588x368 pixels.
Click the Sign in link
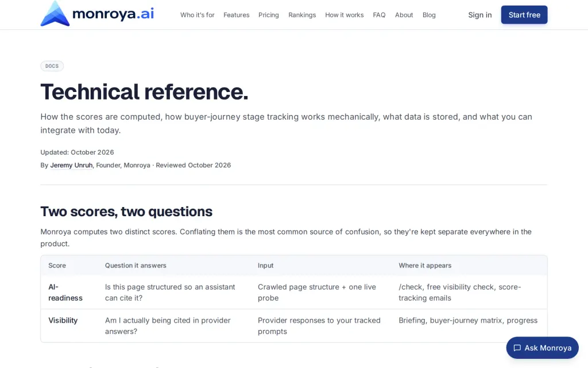click(479, 15)
